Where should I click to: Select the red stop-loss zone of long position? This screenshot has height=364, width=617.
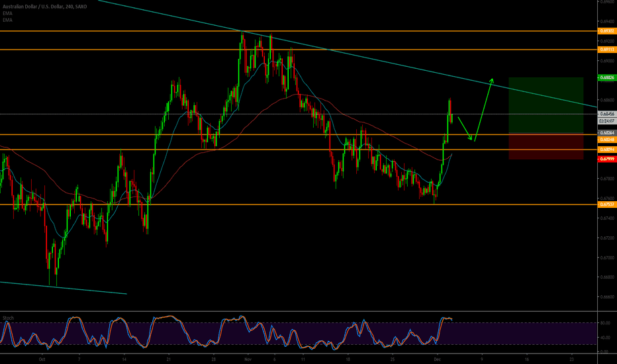tap(546, 146)
